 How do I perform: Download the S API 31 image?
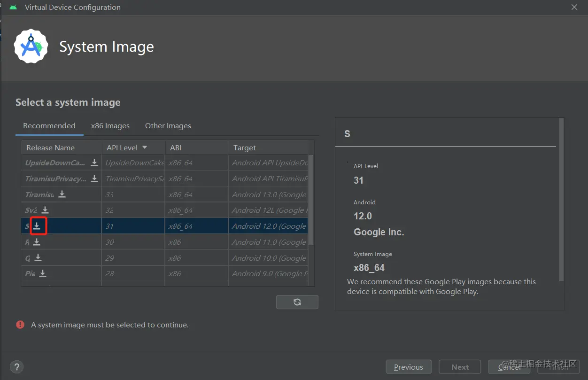pos(37,226)
